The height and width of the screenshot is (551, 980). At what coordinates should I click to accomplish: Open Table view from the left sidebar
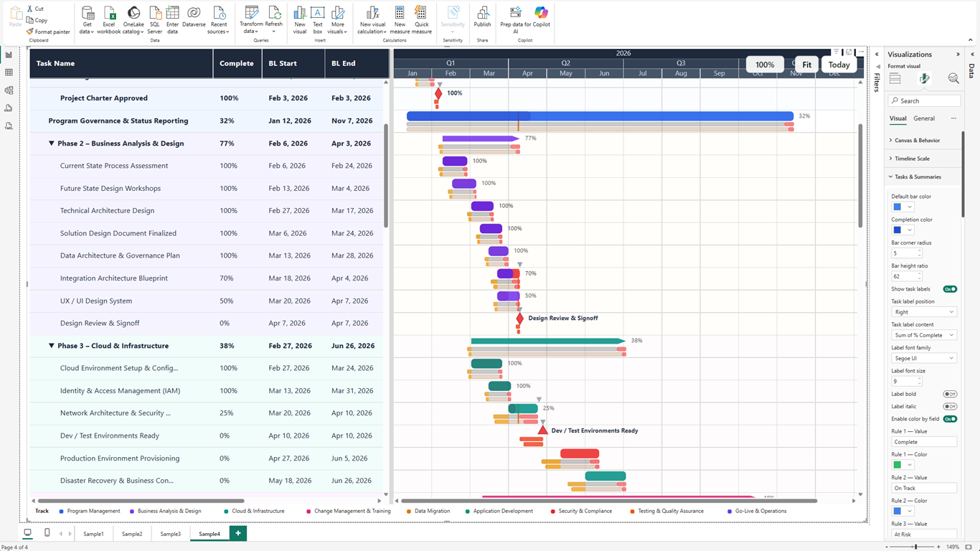click(x=10, y=73)
